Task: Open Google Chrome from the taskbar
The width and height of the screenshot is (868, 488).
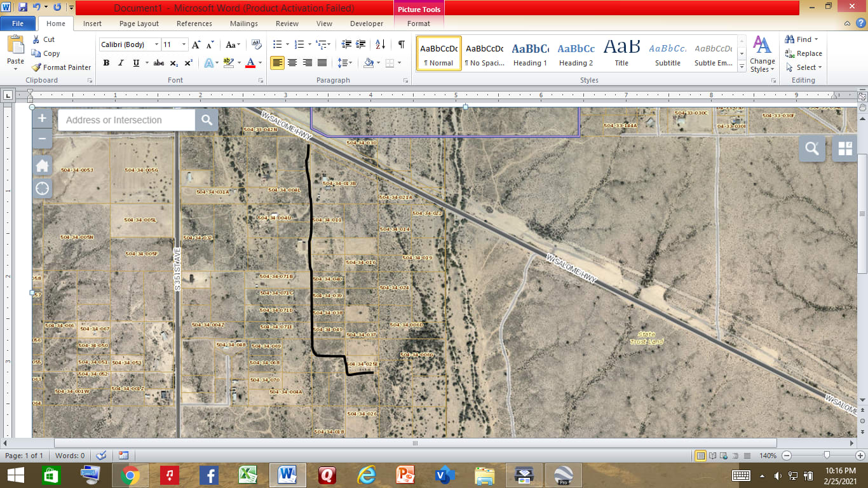Action: pos(130,475)
